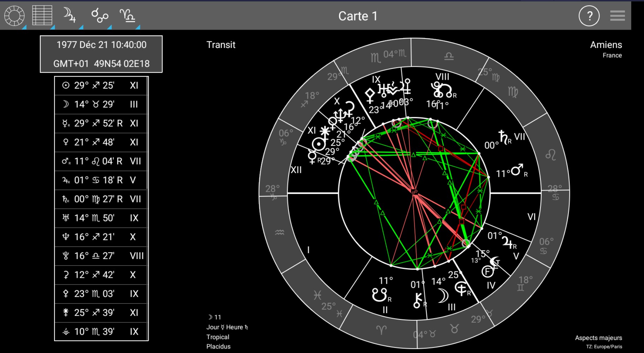Click the Placidus house system label
Viewport: 644px width, 353px height.
[x=218, y=346]
